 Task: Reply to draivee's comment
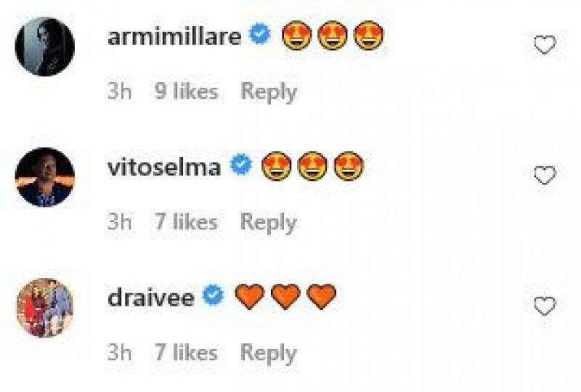coord(269,353)
